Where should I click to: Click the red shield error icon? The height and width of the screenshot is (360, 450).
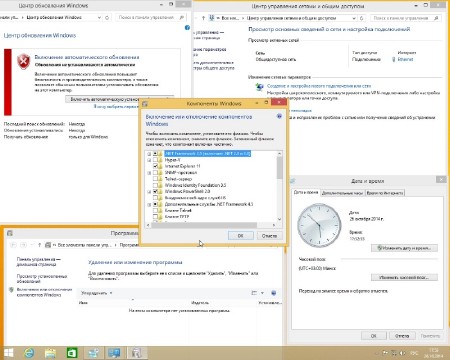click(x=23, y=62)
